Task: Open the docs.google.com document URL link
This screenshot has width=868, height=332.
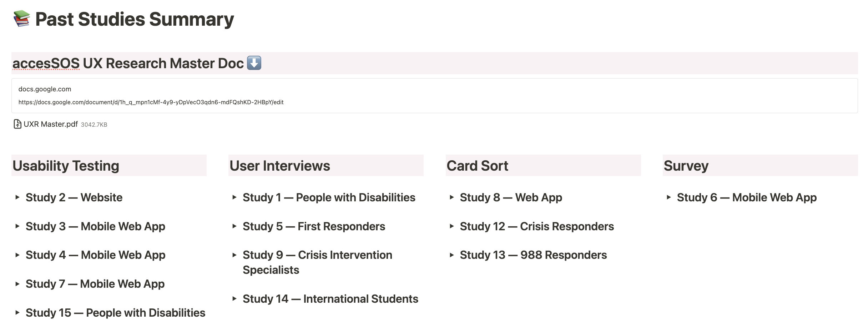Action: tap(151, 102)
